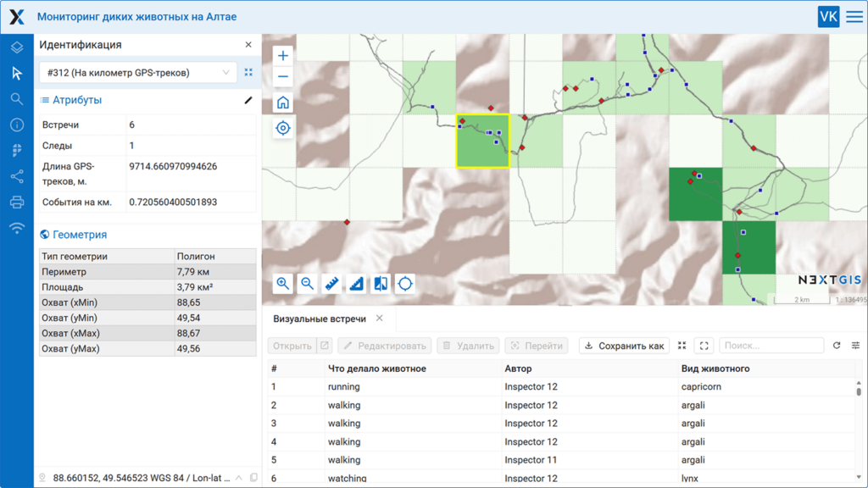Zoom in with the plus map button
This screenshot has width=868, height=488.
[x=283, y=55]
